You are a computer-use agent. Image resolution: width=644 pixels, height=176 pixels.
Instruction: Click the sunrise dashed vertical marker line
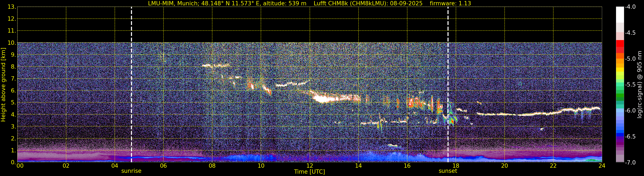click(x=131, y=85)
